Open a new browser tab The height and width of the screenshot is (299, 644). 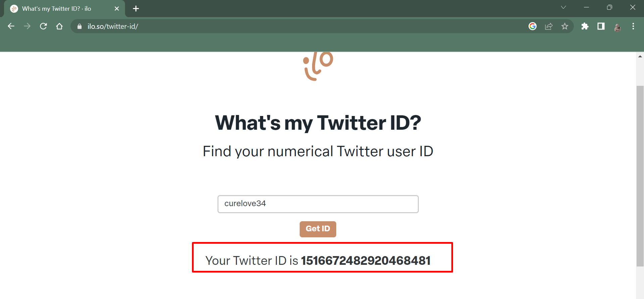(x=136, y=9)
